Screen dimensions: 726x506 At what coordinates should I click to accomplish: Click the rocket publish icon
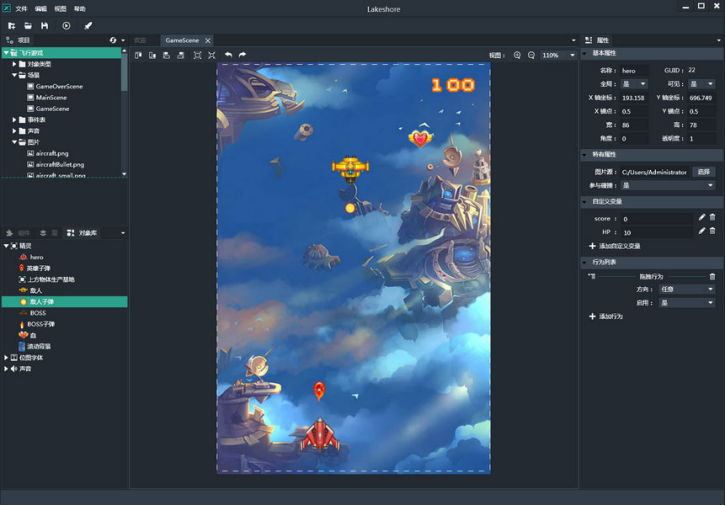pyautogui.click(x=88, y=26)
